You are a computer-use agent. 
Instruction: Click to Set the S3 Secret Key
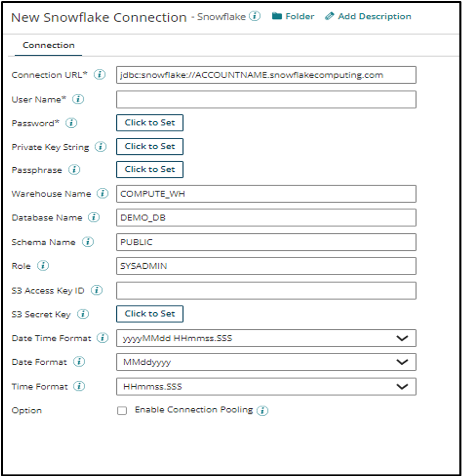pyautogui.click(x=150, y=314)
